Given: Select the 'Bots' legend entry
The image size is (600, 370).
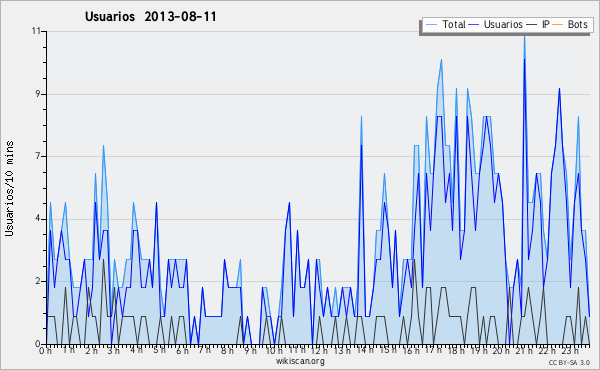Looking at the screenshot, I should click(x=570, y=24).
